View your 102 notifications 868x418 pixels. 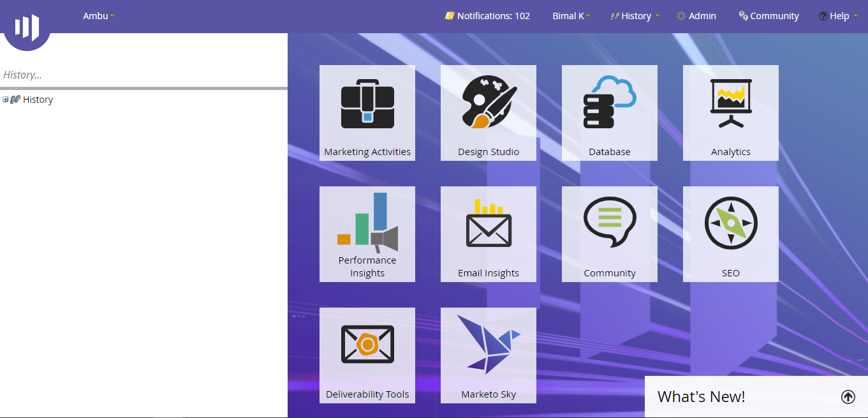pos(487,16)
